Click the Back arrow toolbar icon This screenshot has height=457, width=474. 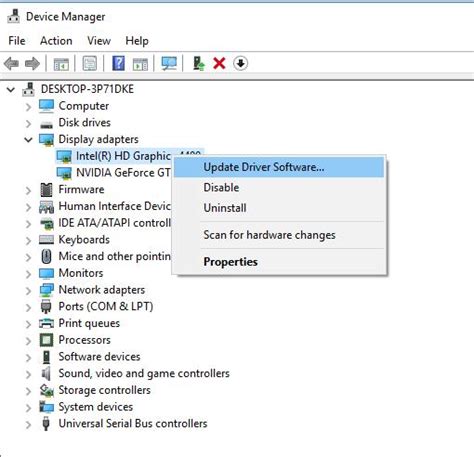click(x=12, y=63)
